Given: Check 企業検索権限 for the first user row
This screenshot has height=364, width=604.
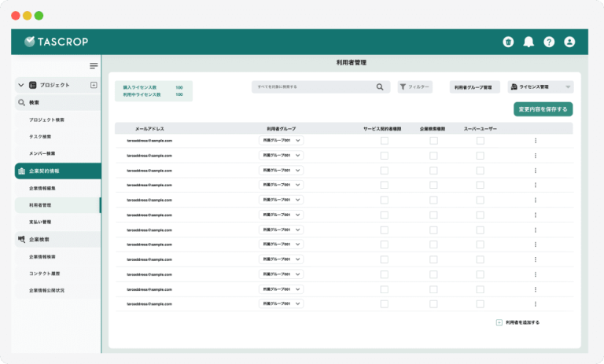Looking at the screenshot, I should tap(433, 141).
